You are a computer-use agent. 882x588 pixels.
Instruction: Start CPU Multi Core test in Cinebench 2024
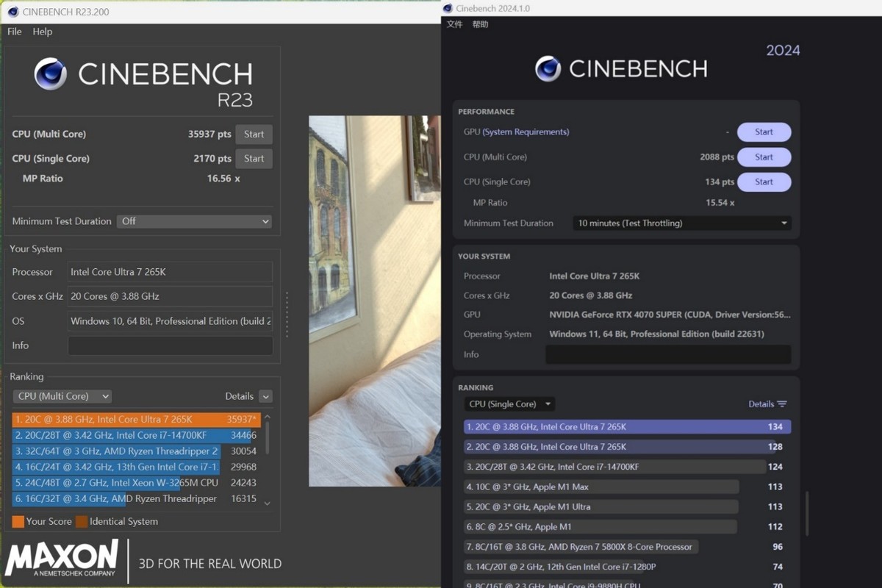(x=764, y=157)
